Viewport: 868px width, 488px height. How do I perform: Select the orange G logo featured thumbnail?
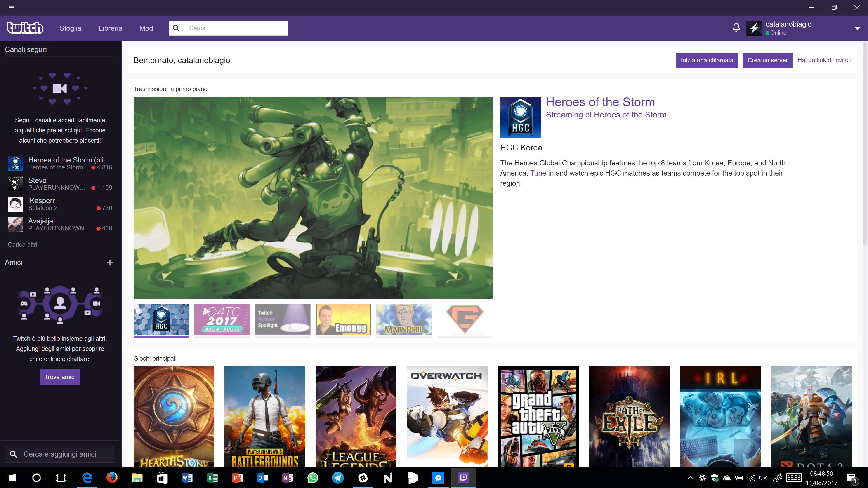pyautogui.click(x=464, y=319)
